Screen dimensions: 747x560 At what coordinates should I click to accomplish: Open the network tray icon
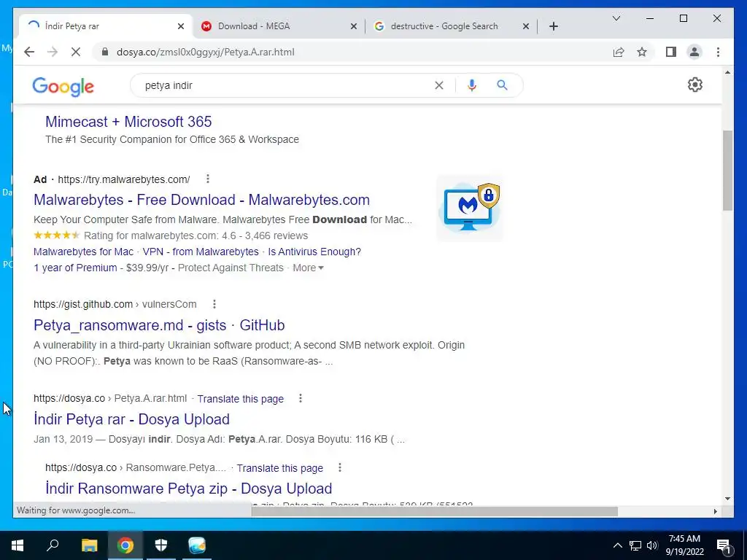click(635, 545)
